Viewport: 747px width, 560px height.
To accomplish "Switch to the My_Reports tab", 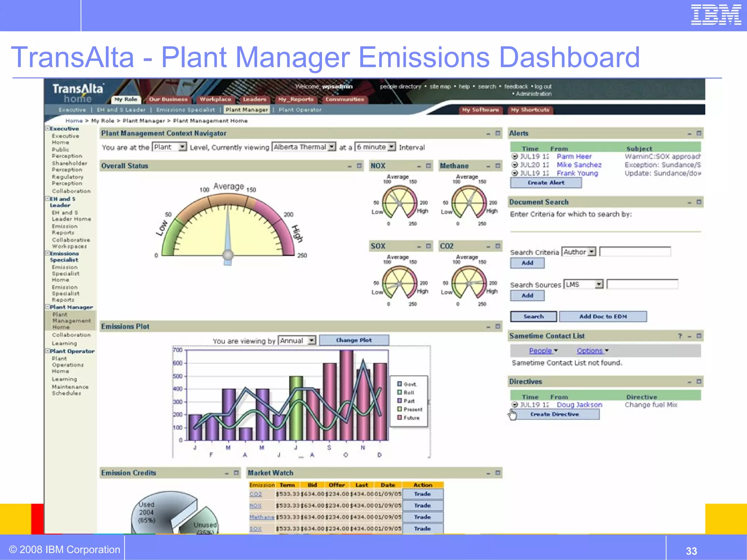I will tap(296, 99).
